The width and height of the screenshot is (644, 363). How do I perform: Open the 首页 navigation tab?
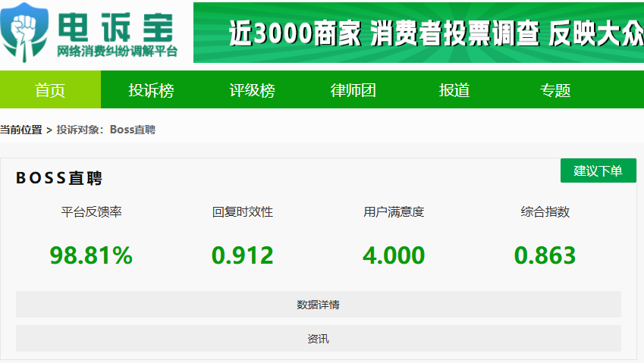coord(50,89)
